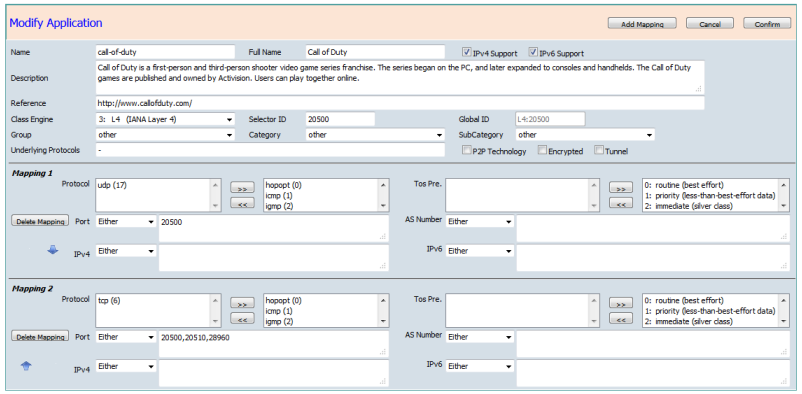Move protocol right with >> in Mapping 1
The width and height of the screenshot is (802, 394).
tap(242, 189)
